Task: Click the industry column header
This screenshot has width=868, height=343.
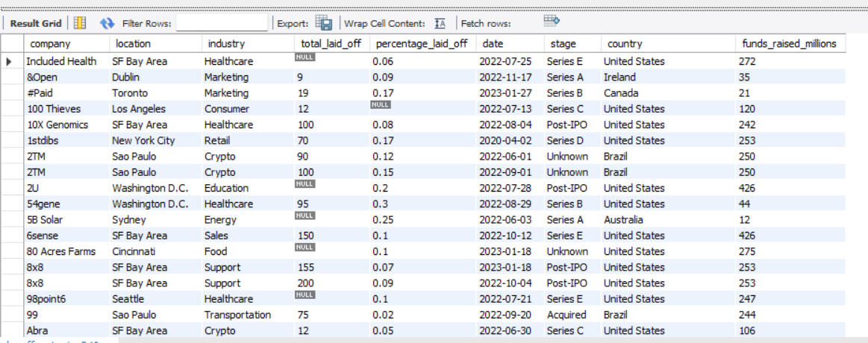Action: pyautogui.click(x=225, y=44)
